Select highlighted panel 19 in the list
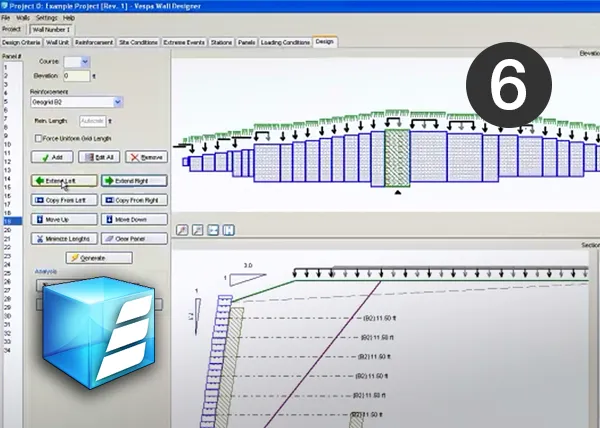Viewport: 600px width, 428px height. [x=13, y=221]
